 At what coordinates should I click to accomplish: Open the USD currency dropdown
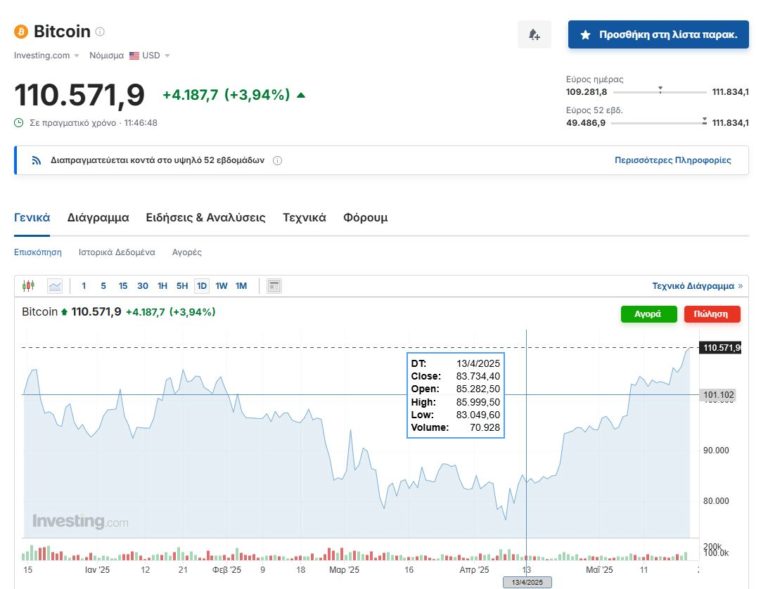(149, 56)
